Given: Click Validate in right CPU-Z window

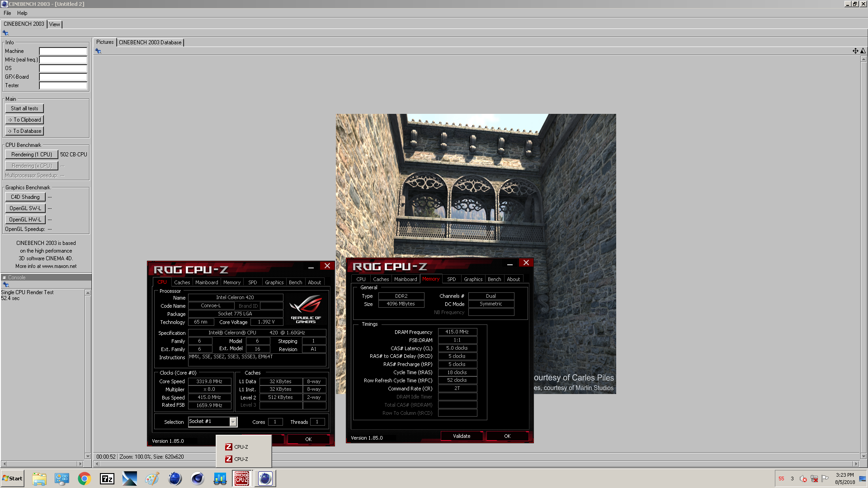Looking at the screenshot, I should tap(462, 436).
